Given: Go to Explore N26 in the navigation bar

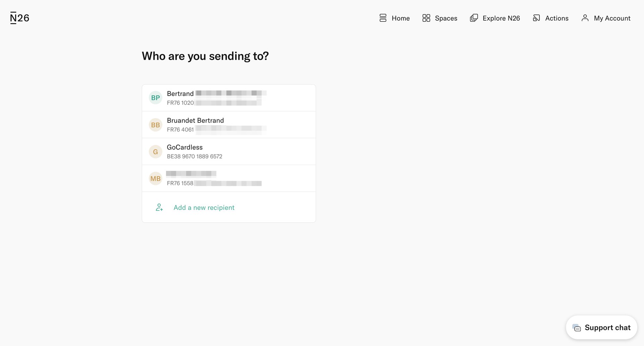Looking at the screenshot, I should (x=501, y=18).
